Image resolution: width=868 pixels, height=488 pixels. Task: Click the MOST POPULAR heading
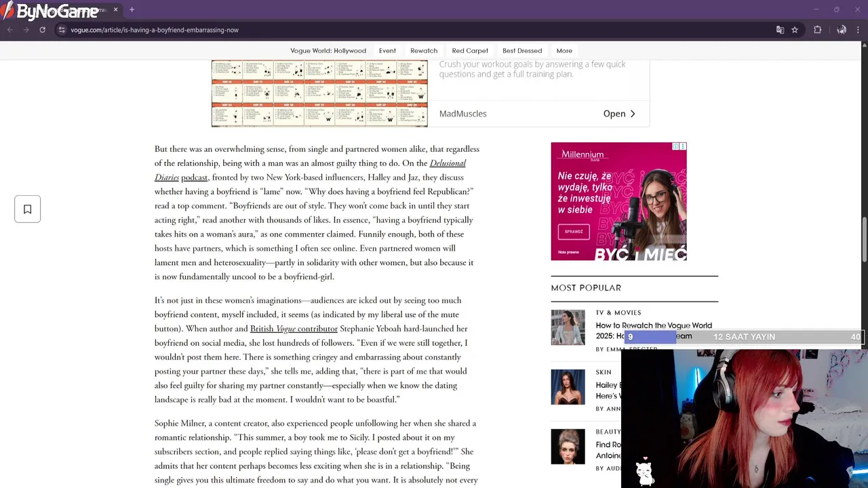point(586,288)
